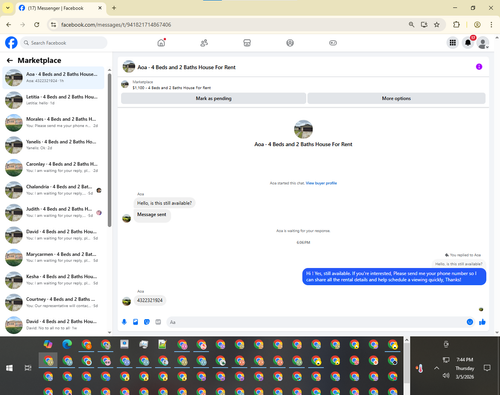Send a thumbs-up like
500x395 pixels.
coord(482,322)
